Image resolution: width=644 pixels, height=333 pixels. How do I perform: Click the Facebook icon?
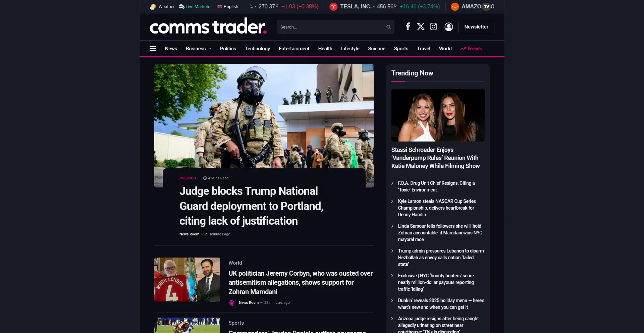[x=408, y=26]
